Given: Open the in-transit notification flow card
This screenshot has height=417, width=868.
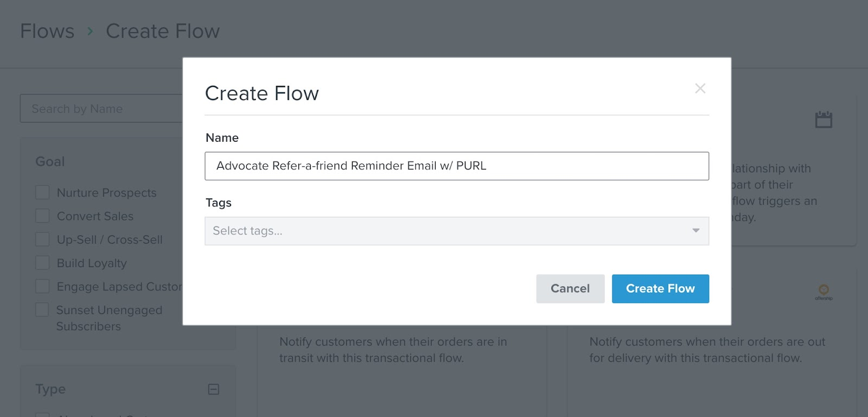Looking at the screenshot, I should (401, 358).
